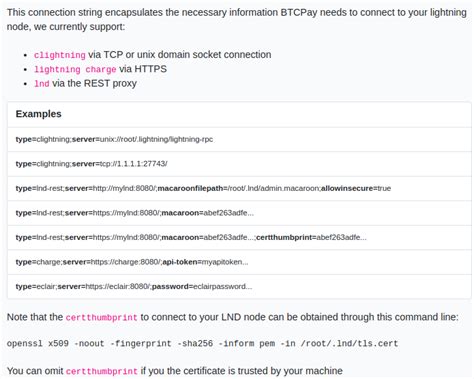474x379 pixels.
Task: Select the lnd-rest macaroonfilepath example row
Action: click(x=239, y=188)
